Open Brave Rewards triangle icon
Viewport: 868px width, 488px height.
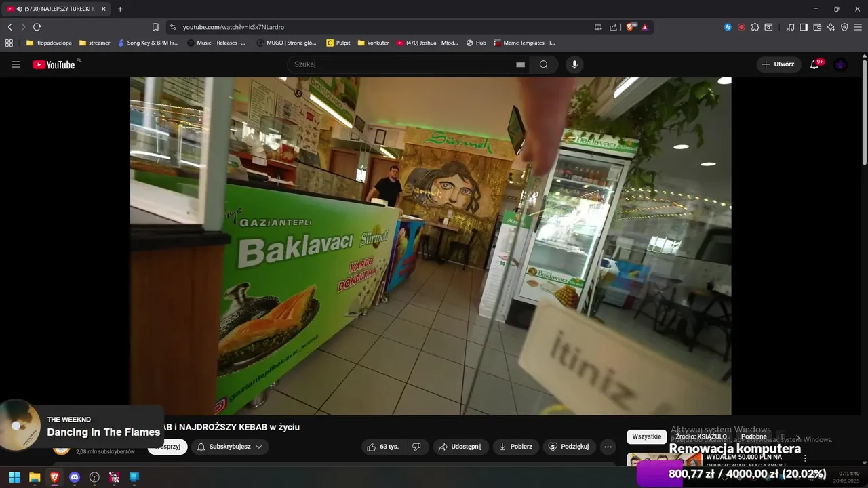click(644, 27)
